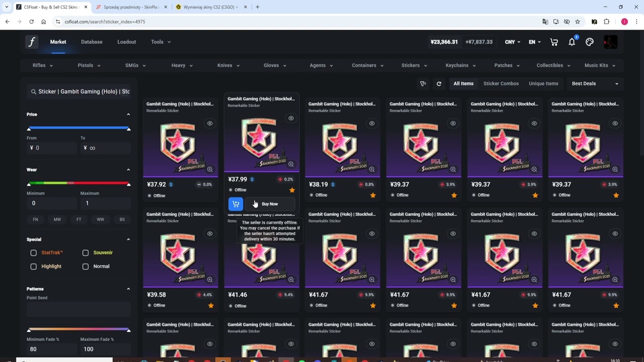
Task: Toggle the eye icon on the ¥37.92 listing
Action: [x=210, y=123]
